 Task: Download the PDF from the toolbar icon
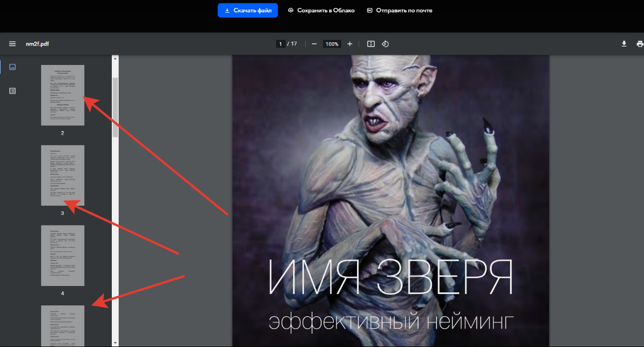click(624, 44)
